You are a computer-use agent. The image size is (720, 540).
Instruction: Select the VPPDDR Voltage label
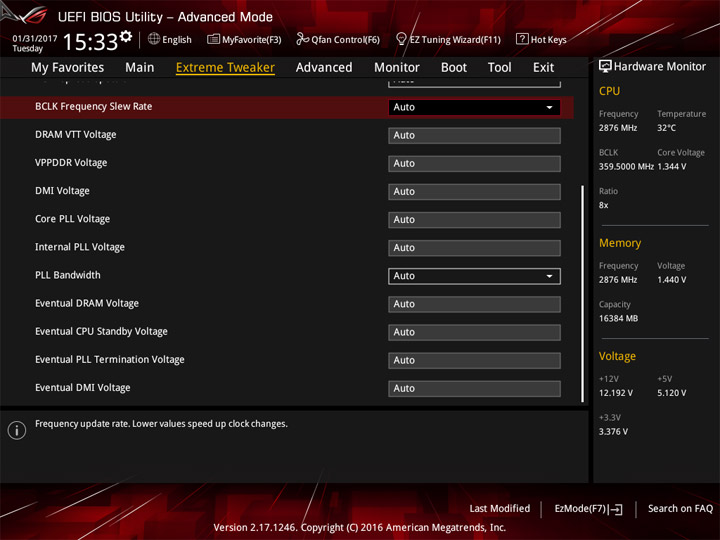click(x=71, y=163)
